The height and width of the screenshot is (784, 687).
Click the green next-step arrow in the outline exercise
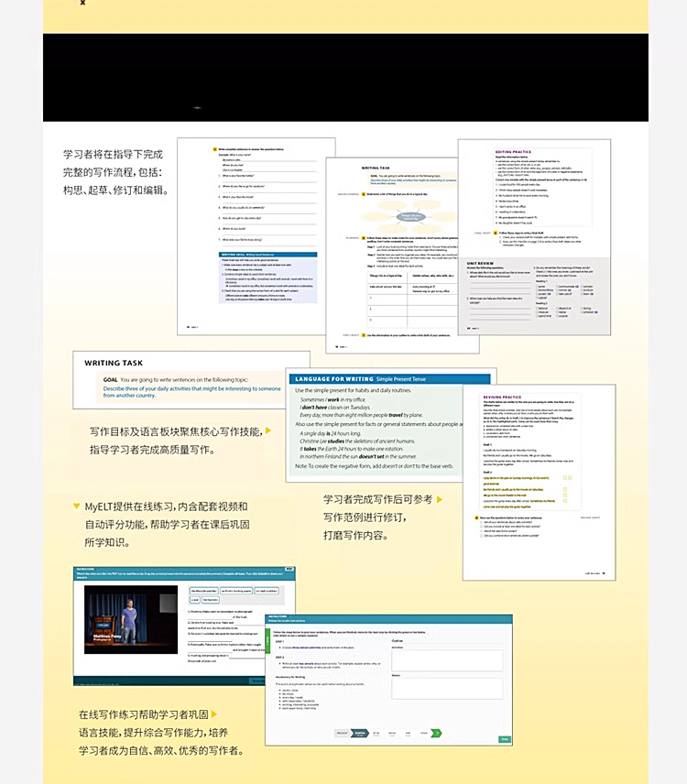pos(436,733)
